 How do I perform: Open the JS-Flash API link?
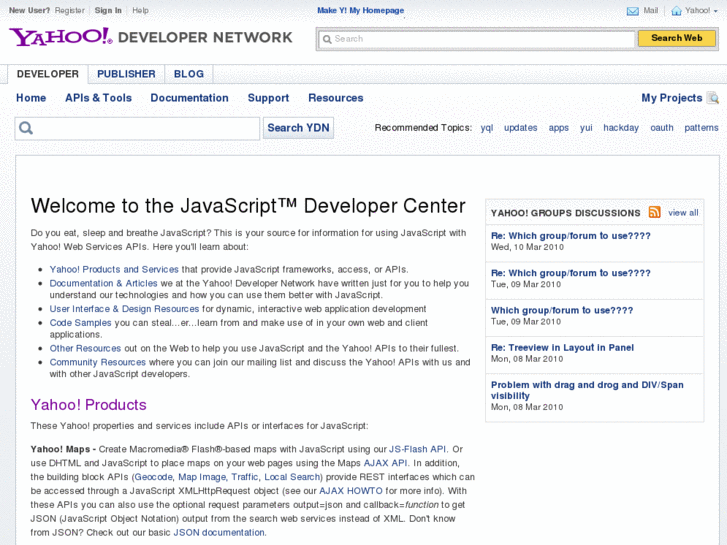417,449
